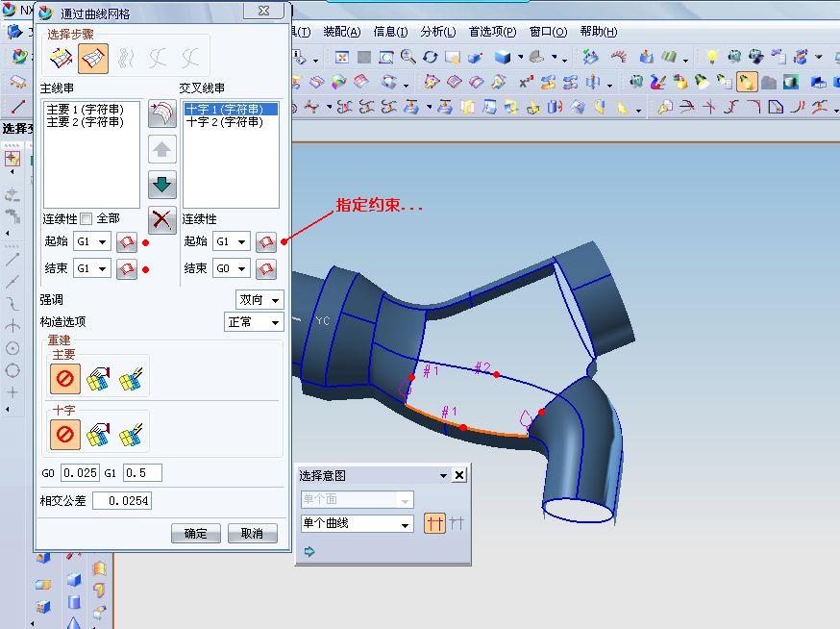The height and width of the screenshot is (629, 840).
Task: Click the circle center snap icon in left sidebar
Action: [x=12, y=348]
